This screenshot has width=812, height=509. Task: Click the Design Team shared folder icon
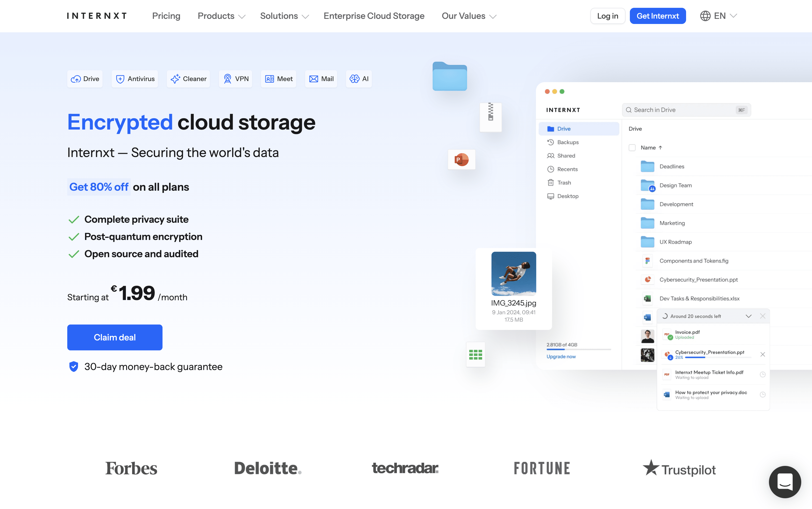click(648, 186)
